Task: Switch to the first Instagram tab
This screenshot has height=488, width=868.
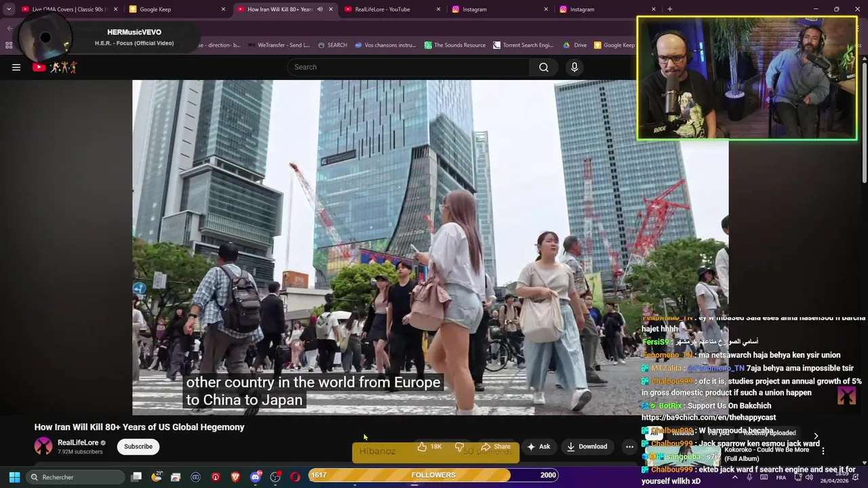Action: (x=500, y=9)
